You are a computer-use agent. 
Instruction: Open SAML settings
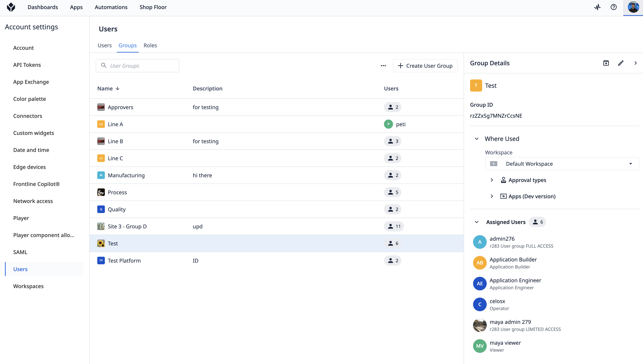tap(20, 252)
